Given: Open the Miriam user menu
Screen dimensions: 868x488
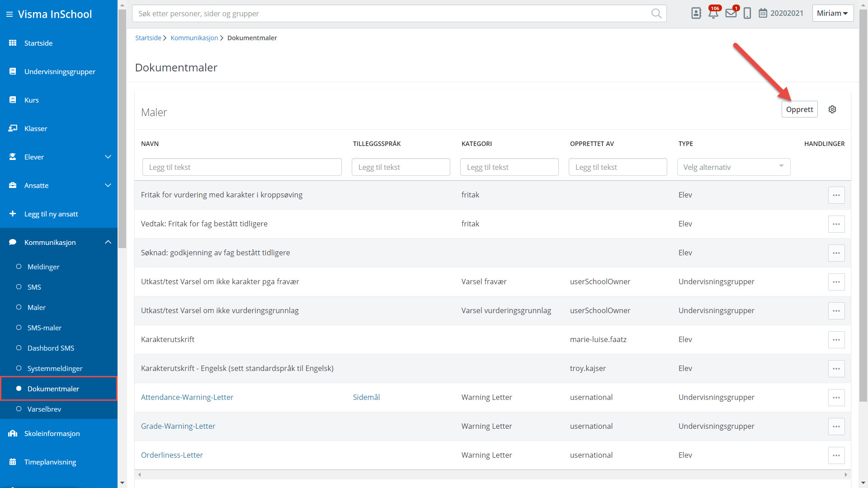Looking at the screenshot, I should click(x=832, y=13).
